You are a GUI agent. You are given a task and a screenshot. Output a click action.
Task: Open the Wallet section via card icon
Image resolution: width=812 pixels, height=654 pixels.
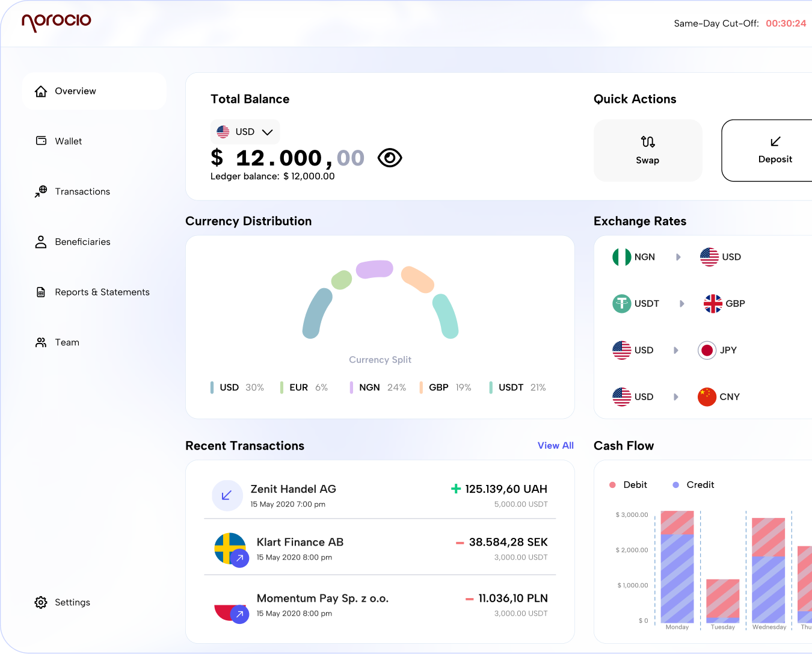pos(40,141)
